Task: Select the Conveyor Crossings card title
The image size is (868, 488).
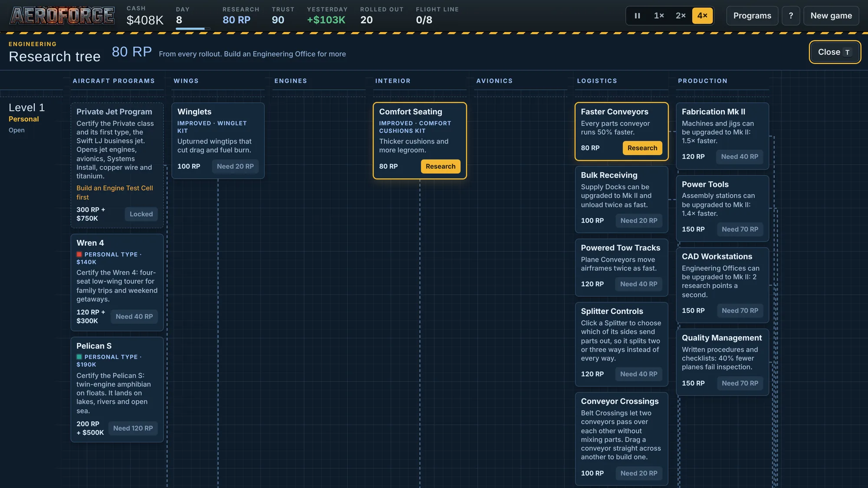Action: tap(620, 402)
